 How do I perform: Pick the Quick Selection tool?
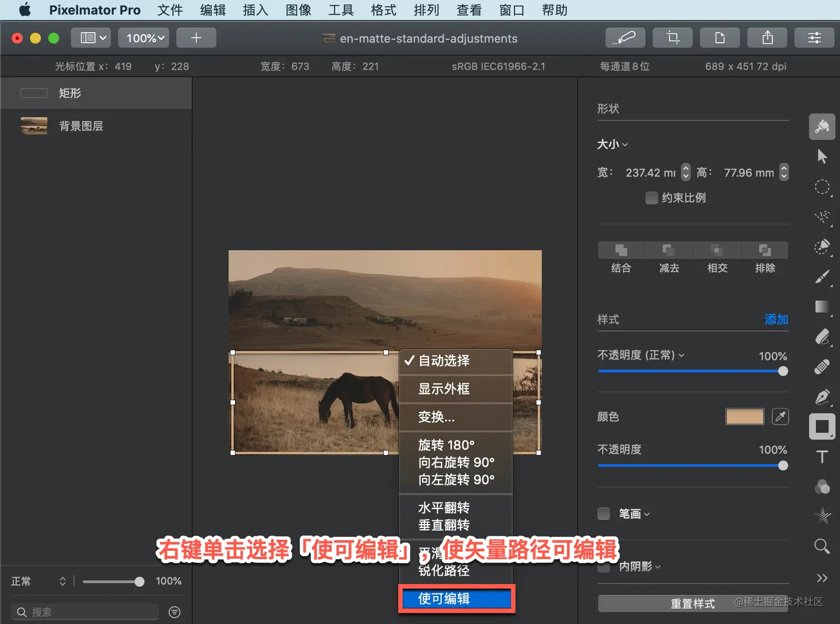822,217
